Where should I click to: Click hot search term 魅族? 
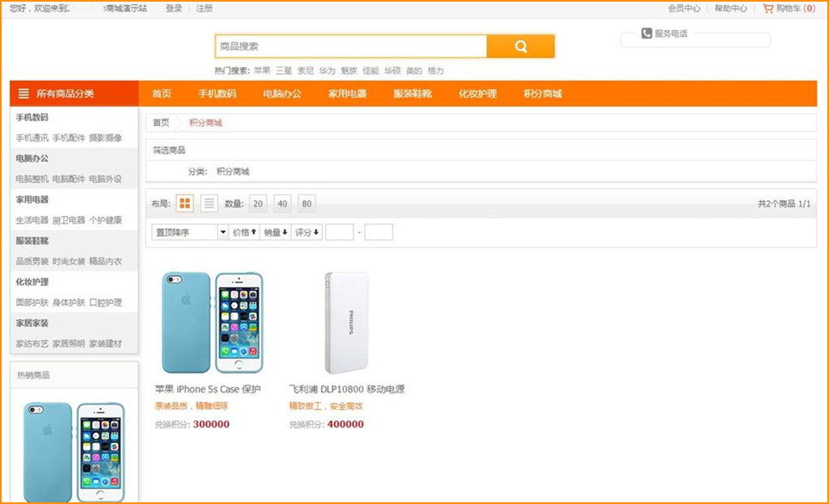(349, 71)
